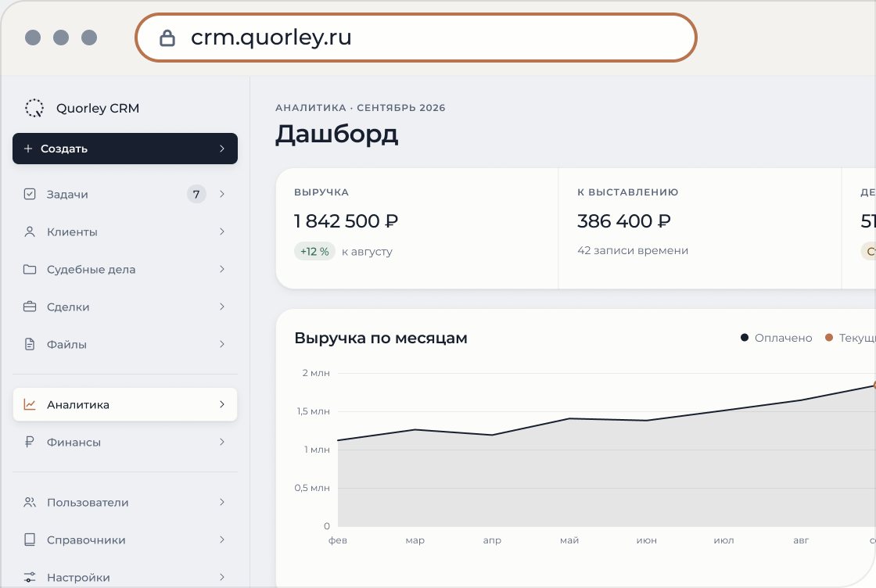
Task: Expand the Сделки chevron
Action: point(222,307)
